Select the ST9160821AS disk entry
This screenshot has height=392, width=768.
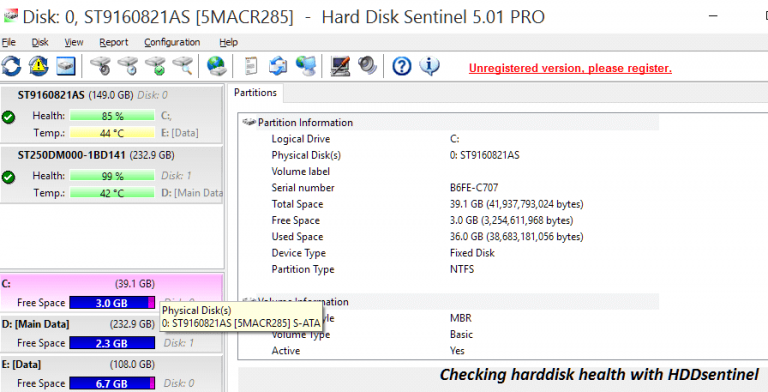coord(112,114)
